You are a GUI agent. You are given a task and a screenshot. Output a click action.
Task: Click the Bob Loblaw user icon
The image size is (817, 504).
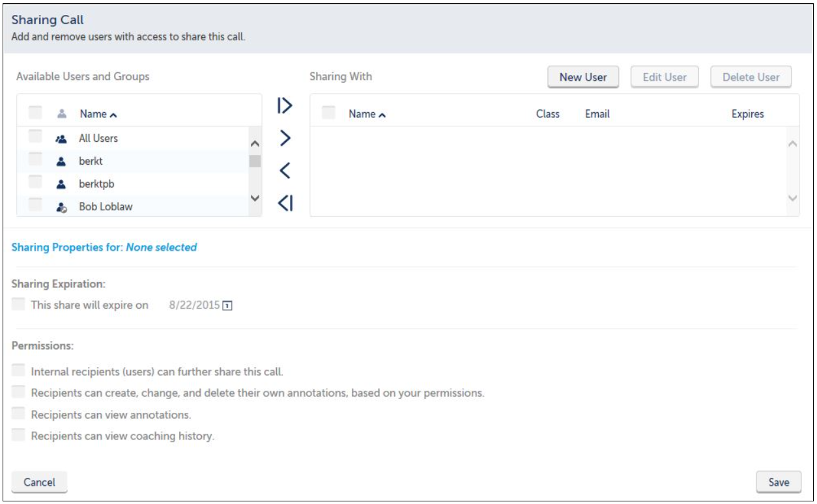pyautogui.click(x=61, y=207)
